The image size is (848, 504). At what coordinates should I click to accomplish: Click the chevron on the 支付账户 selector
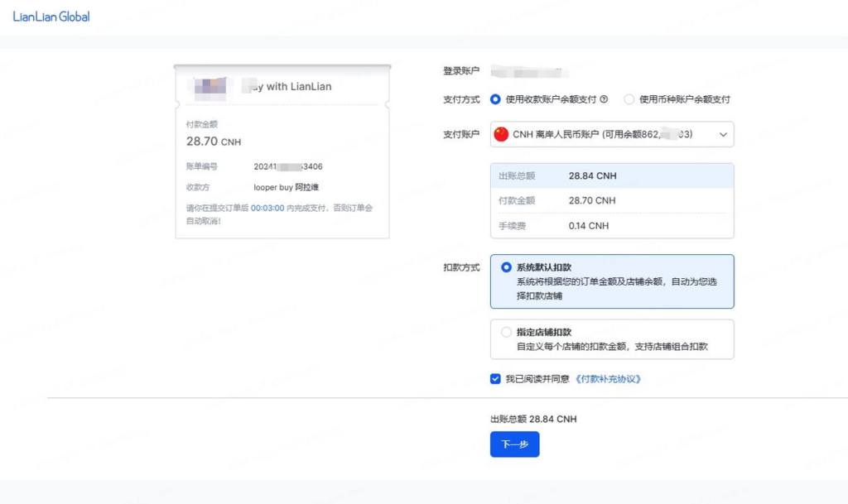pos(725,133)
